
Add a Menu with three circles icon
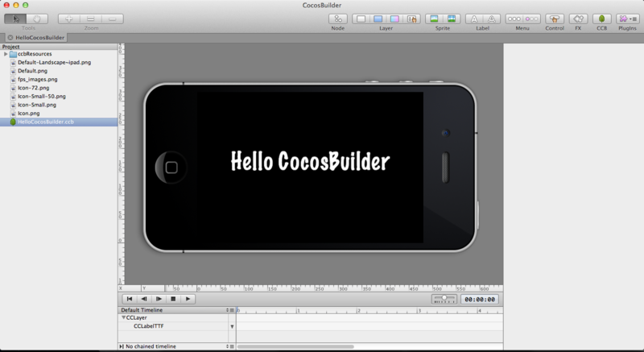coord(514,19)
